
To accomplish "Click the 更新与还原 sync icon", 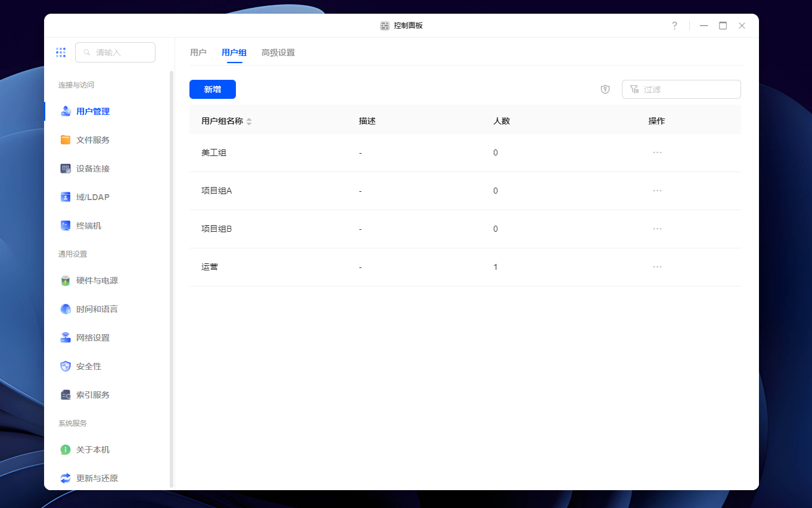I will (x=66, y=478).
